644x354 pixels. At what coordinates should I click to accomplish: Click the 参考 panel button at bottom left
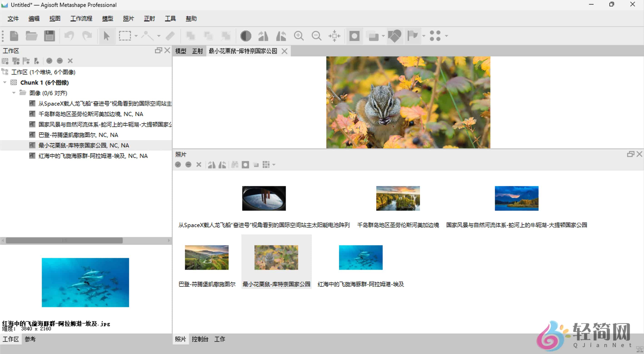point(30,339)
